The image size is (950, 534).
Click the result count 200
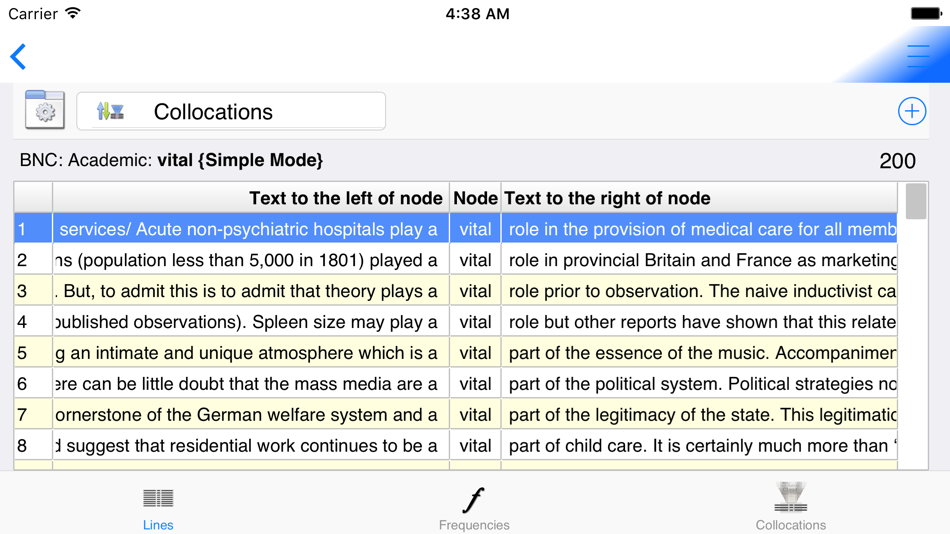pyautogui.click(x=897, y=161)
